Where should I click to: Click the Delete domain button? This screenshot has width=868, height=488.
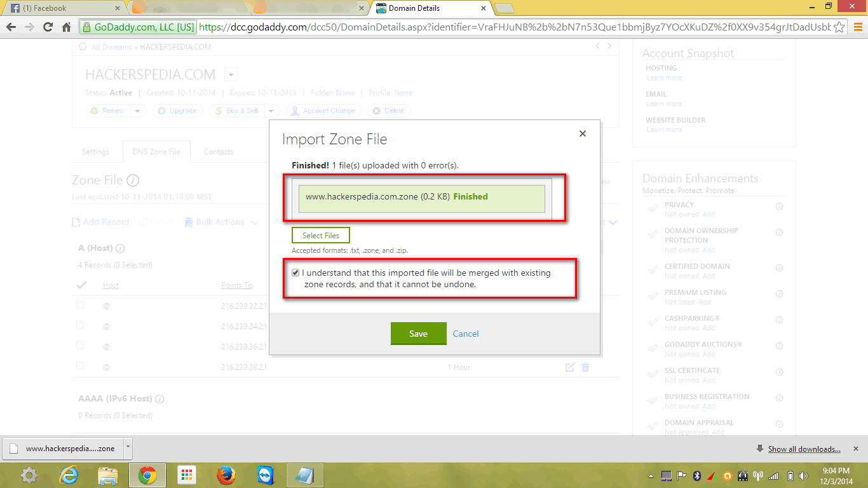click(389, 111)
